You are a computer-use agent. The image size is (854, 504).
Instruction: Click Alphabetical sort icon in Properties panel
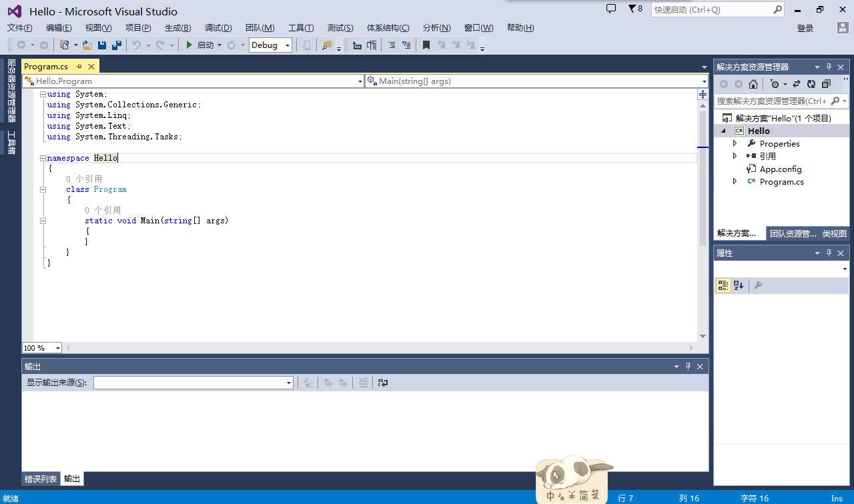coord(739,285)
